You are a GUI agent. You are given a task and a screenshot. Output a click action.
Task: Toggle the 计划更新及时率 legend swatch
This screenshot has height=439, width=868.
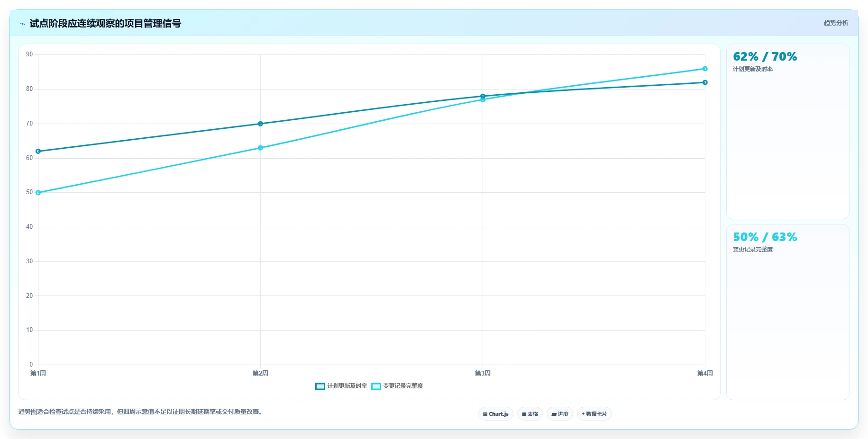point(320,386)
